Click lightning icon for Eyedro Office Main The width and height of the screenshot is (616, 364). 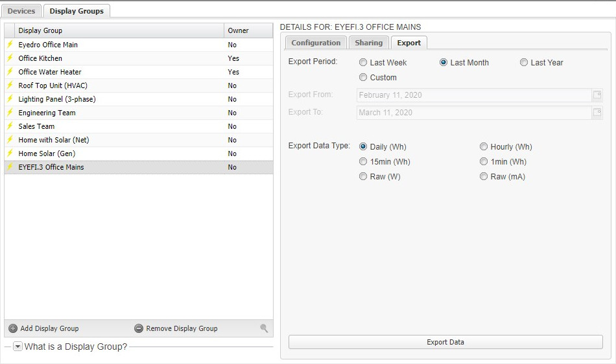click(10, 44)
